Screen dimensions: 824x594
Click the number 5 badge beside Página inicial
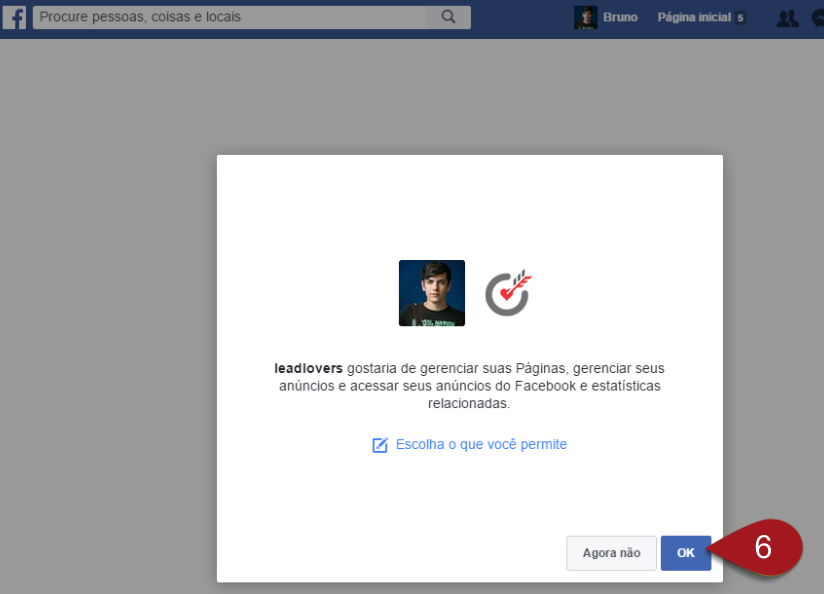pos(740,18)
